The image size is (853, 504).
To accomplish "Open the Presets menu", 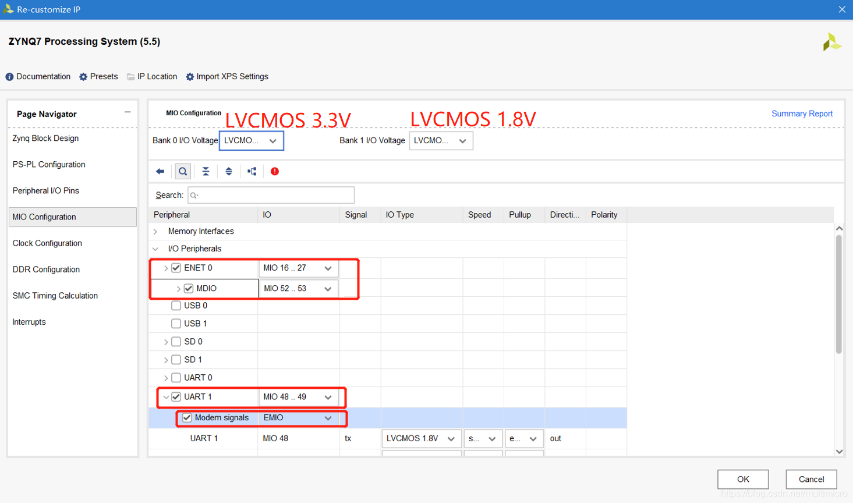I will (x=98, y=77).
